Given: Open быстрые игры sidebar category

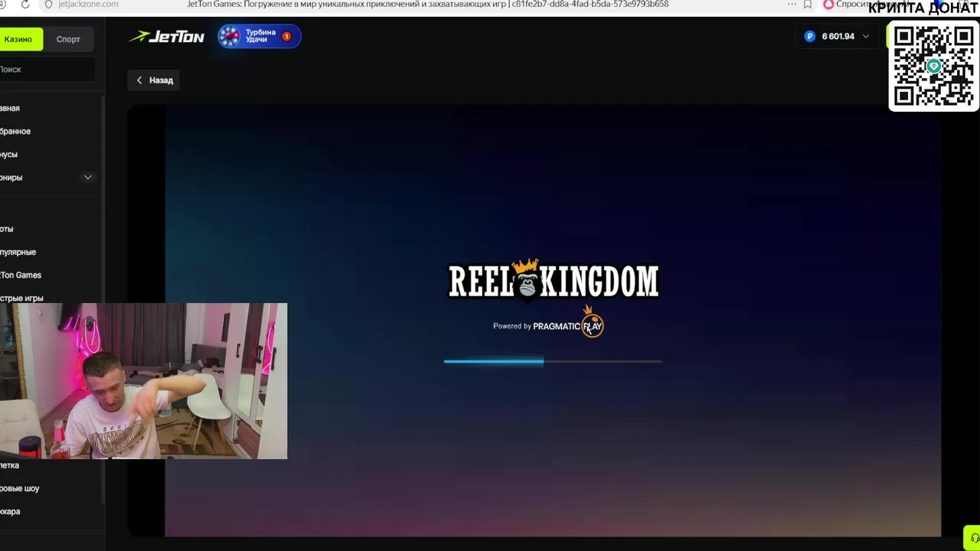Looking at the screenshot, I should 21,298.
